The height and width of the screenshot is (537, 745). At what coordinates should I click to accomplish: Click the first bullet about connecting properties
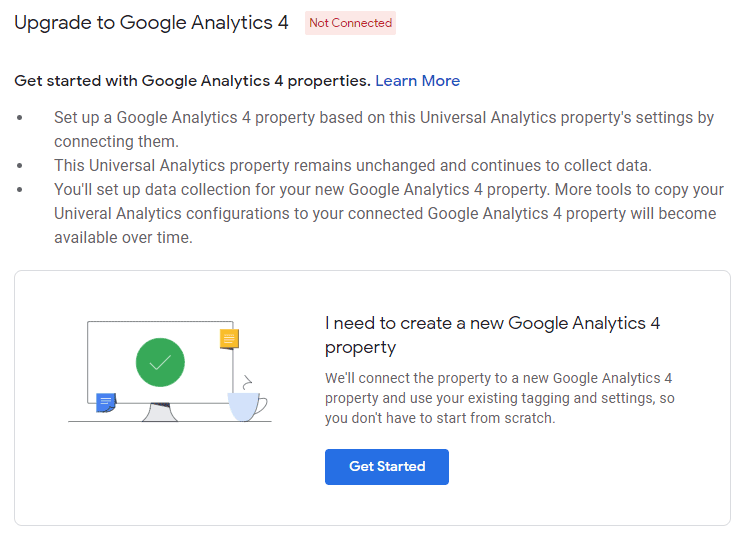384,129
